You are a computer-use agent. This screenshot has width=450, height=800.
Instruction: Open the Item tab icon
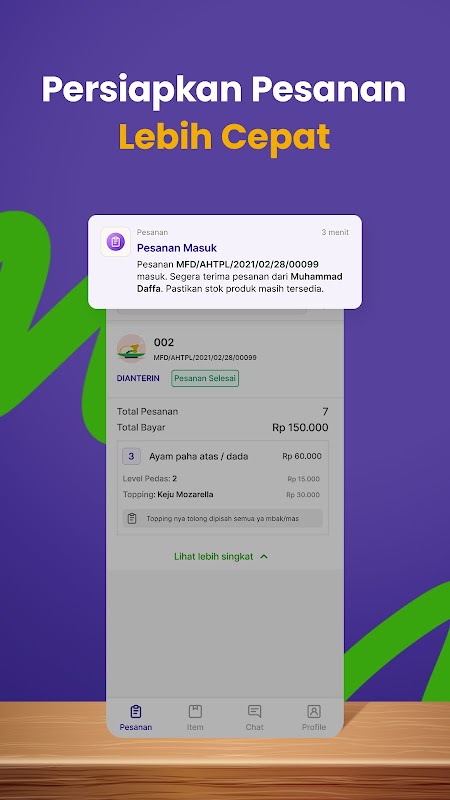click(195, 711)
